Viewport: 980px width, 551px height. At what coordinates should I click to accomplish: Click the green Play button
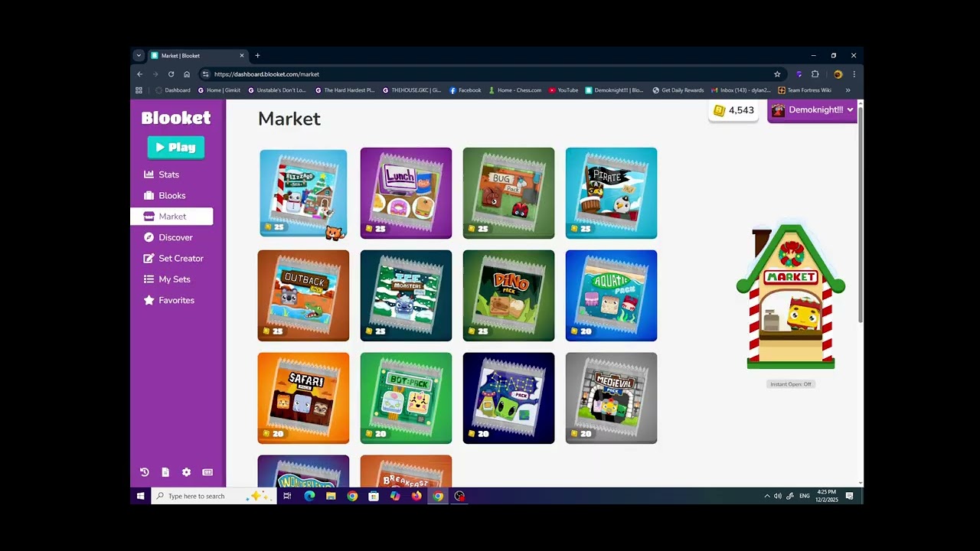pos(176,147)
